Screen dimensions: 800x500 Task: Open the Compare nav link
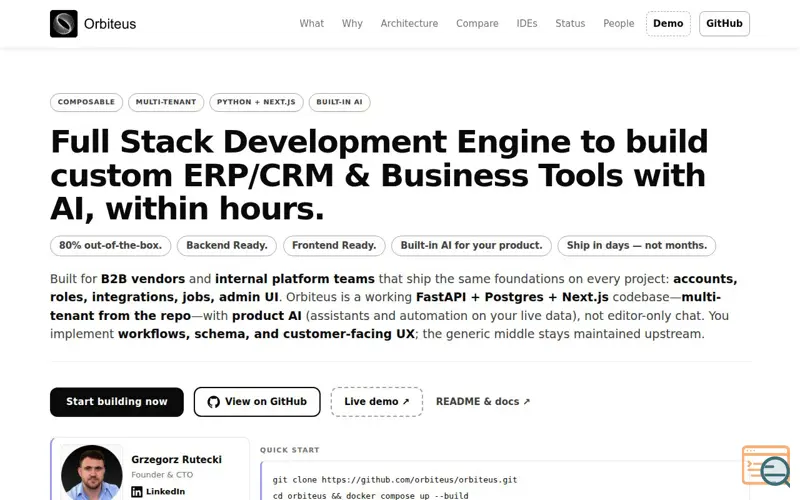coord(477,23)
